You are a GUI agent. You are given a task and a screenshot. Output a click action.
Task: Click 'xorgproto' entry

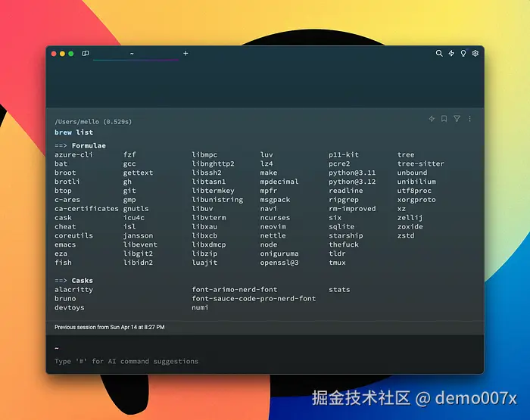tap(416, 200)
